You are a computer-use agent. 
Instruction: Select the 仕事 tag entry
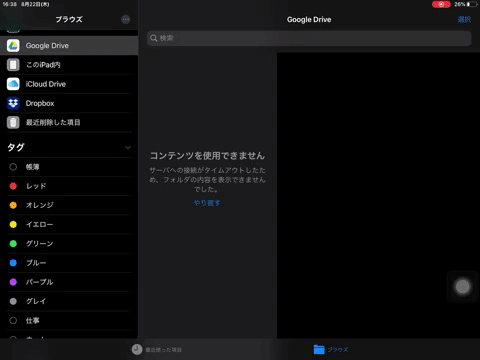(x=69, y=321)
